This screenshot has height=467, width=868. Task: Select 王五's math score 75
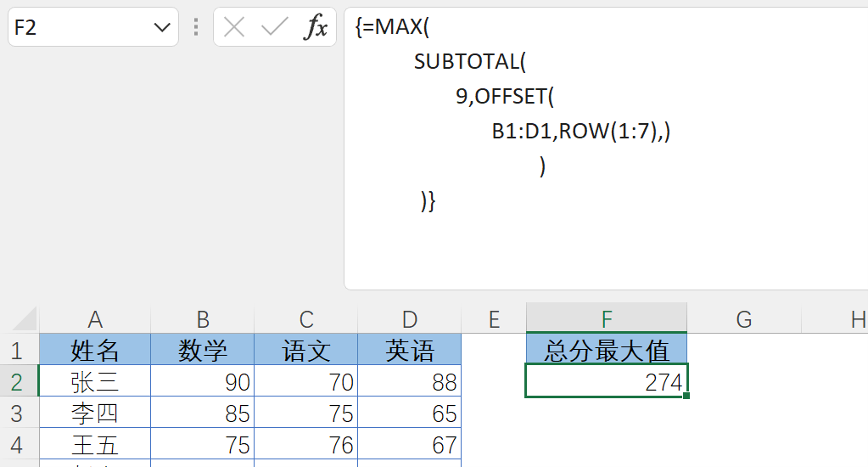pyautogui.click(x=203, y=444)
